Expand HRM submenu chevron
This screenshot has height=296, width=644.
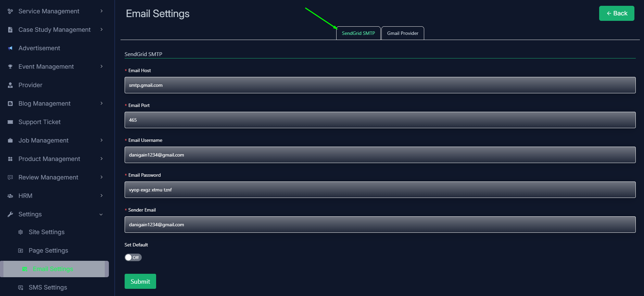click(x=101, y=196)
